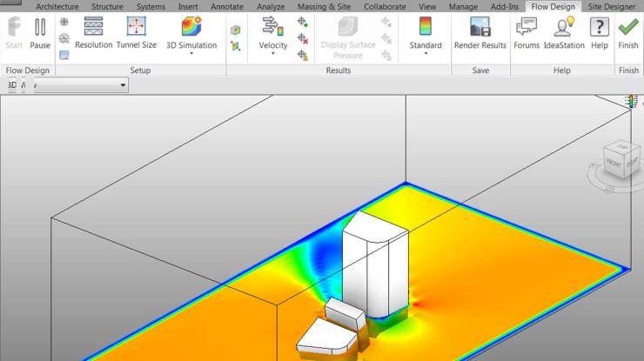
Task: Toggle the add-point icon beside Velocity
Action: tap(302, 22)
